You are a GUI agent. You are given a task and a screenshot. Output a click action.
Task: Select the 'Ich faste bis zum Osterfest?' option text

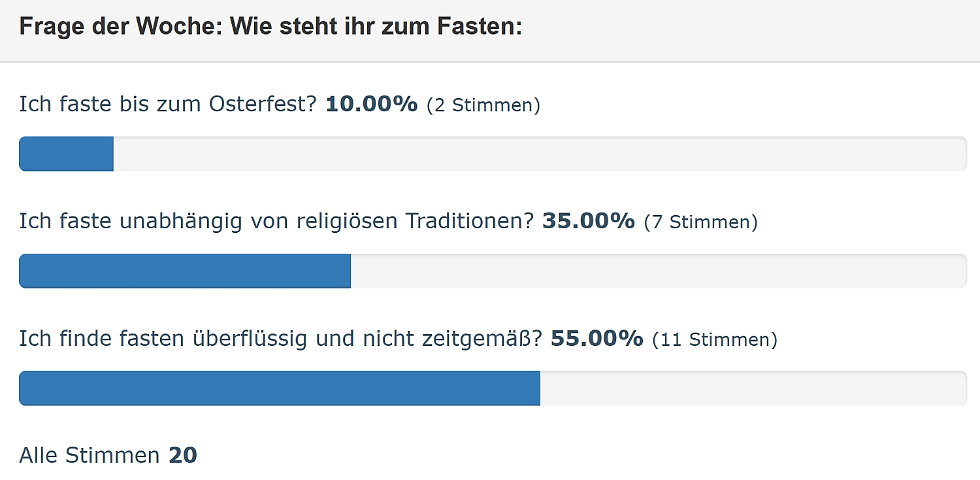(168, 105)
